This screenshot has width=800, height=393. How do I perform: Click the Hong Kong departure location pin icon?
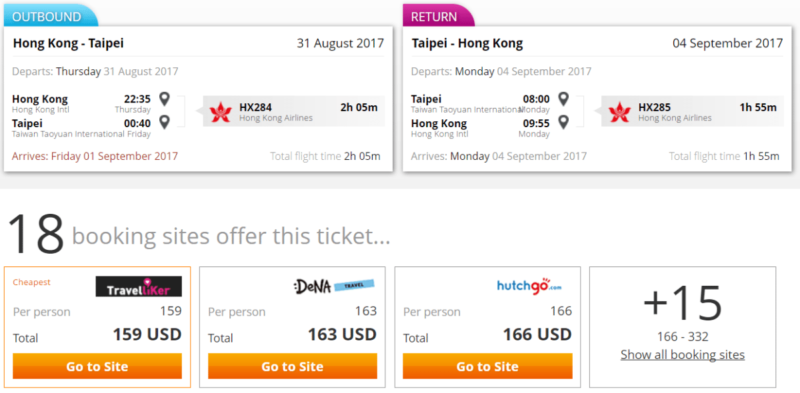164,99
